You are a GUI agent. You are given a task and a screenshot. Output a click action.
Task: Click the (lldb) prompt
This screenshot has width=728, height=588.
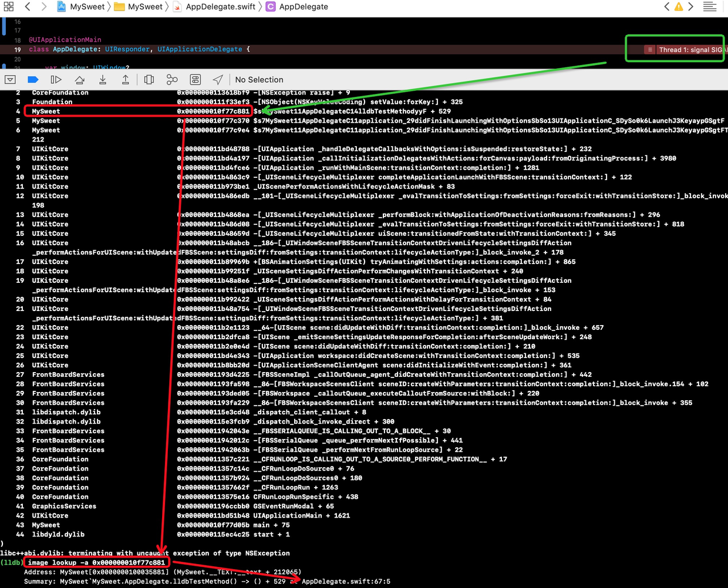coord(12,562)
